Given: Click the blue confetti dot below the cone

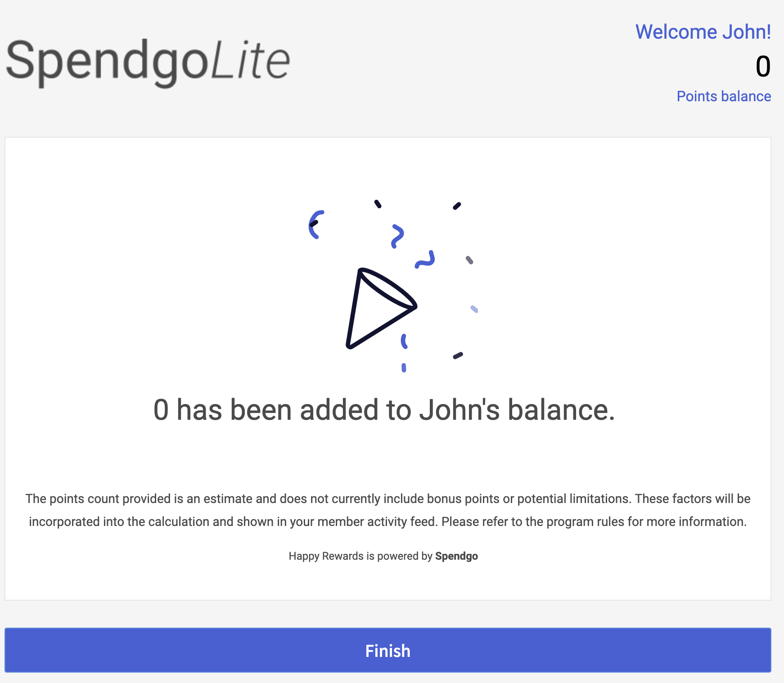Looking at the screenshot, I should pos(404,368).
